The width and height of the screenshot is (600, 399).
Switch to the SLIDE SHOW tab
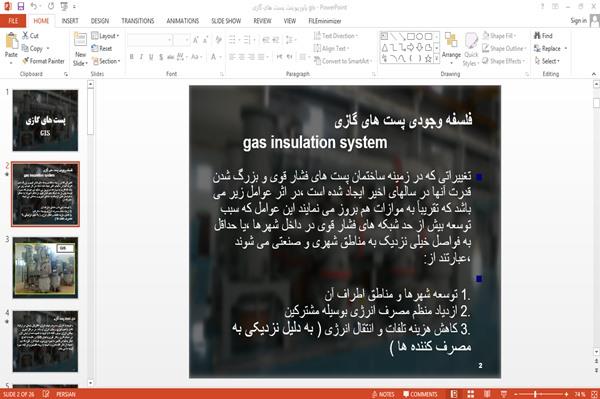coord(226,21)
